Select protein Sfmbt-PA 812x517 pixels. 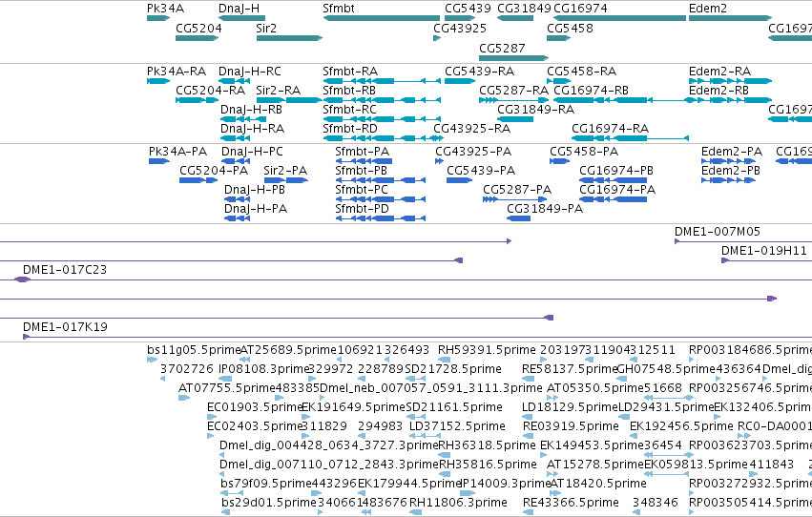(x=364, y=161)
